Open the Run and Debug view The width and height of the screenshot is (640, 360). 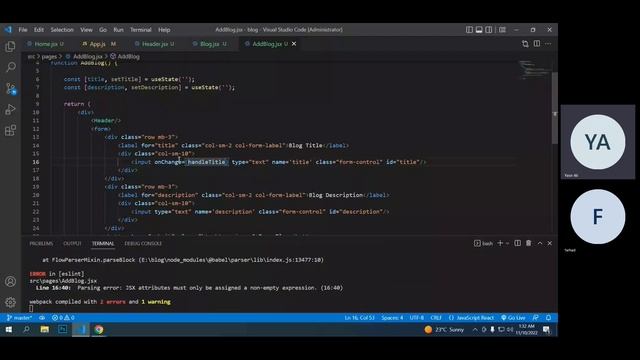(11, 109)
